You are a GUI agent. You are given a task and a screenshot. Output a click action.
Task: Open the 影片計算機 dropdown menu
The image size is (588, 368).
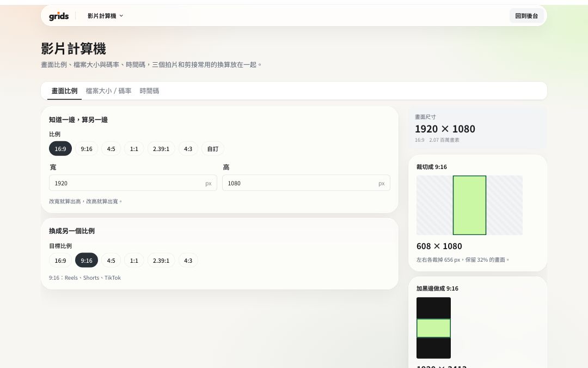(x=106, y=16)
